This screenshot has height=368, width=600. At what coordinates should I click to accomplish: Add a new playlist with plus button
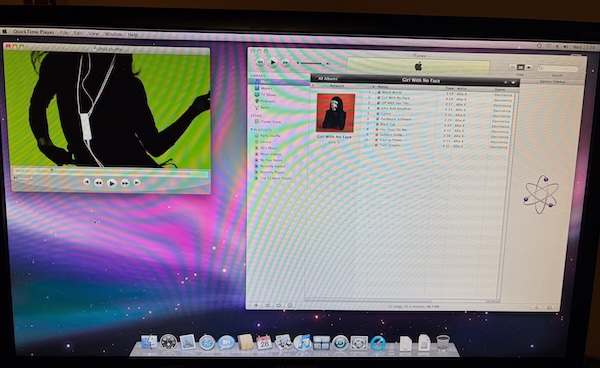256,305
